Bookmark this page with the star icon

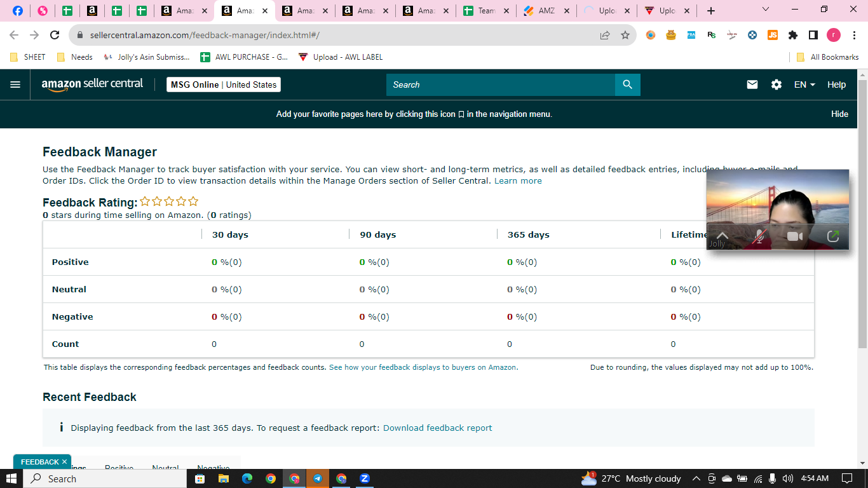tap(625, 35)
